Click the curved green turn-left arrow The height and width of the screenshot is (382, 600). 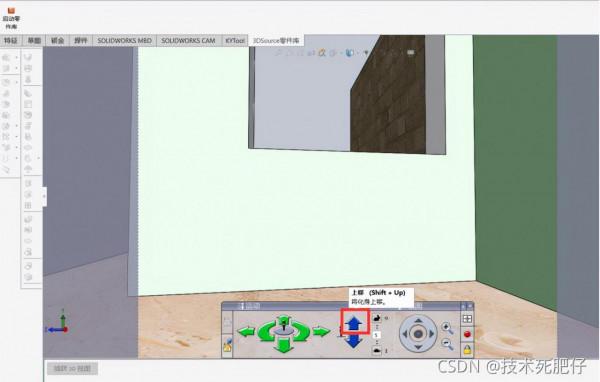point(266,331)
